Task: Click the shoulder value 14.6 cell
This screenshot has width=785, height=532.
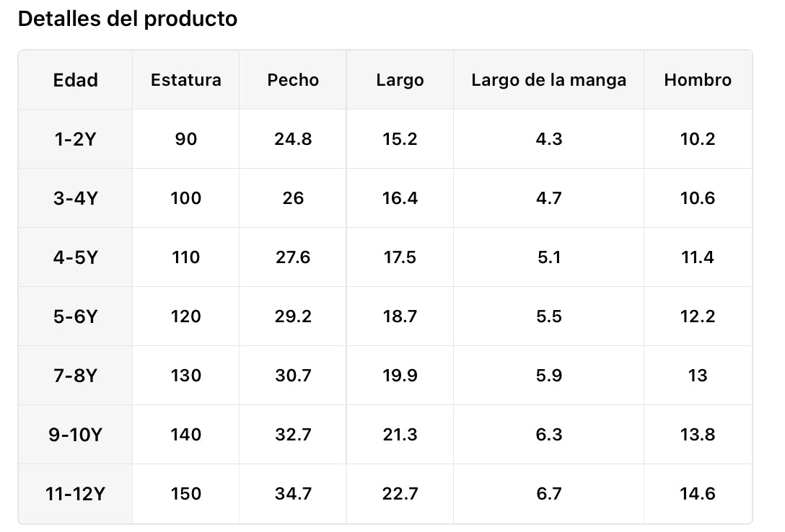Action: 698,494
